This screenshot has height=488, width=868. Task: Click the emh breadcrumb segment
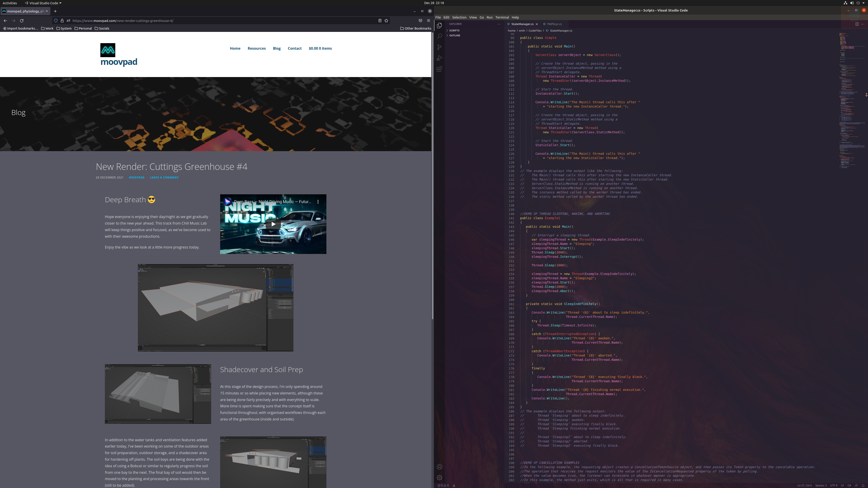(x=522, y=31)
